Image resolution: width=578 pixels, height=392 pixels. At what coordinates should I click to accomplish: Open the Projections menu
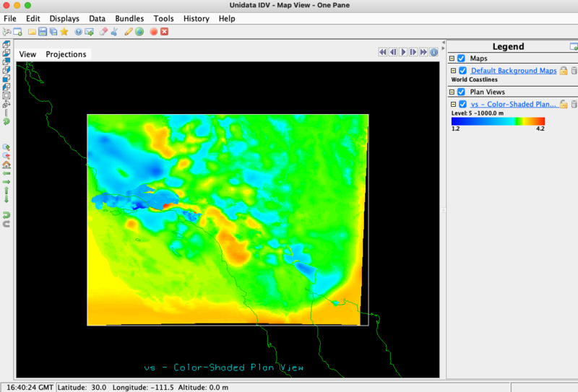coord(66,54)
